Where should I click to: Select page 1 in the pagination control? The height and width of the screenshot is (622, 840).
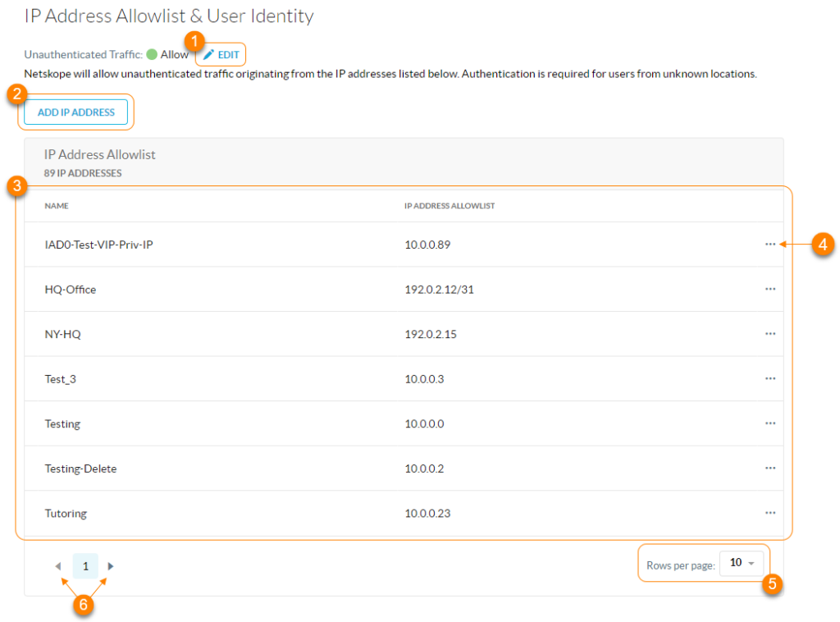(85, 565)
